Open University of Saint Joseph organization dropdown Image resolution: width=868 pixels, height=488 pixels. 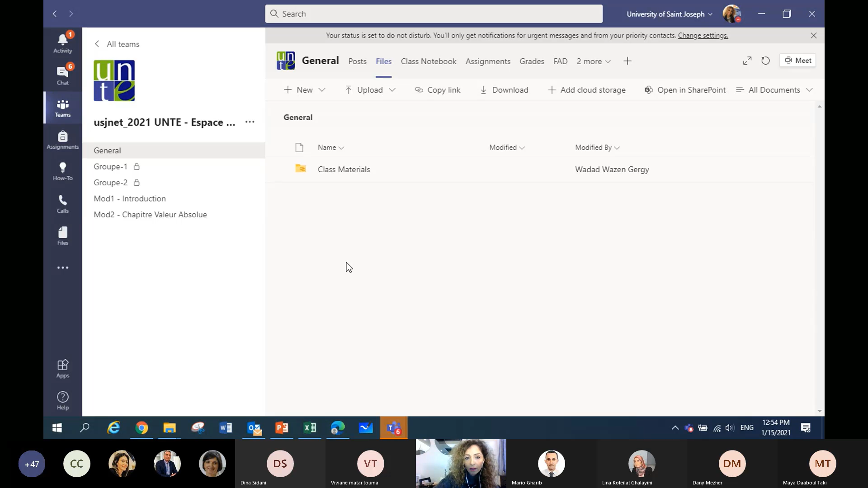[x=669, y=14]
